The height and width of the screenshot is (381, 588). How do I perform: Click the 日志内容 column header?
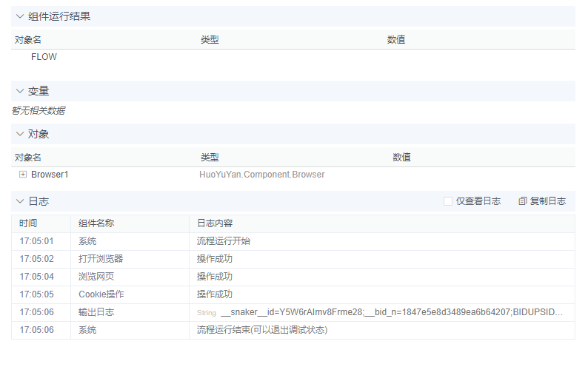214,223
